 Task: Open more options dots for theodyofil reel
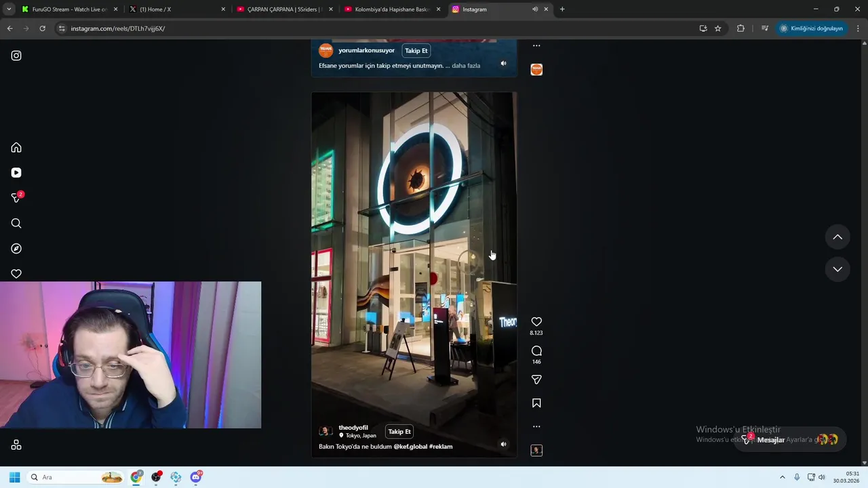tap(536, 426)
